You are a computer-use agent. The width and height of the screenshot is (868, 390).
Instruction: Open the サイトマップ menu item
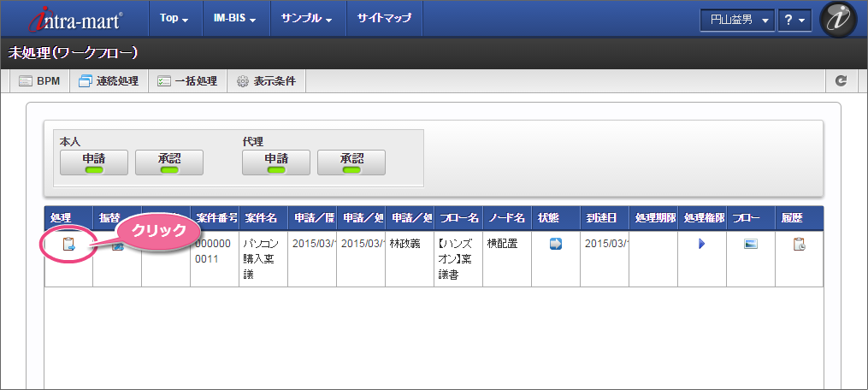point(384,18)
